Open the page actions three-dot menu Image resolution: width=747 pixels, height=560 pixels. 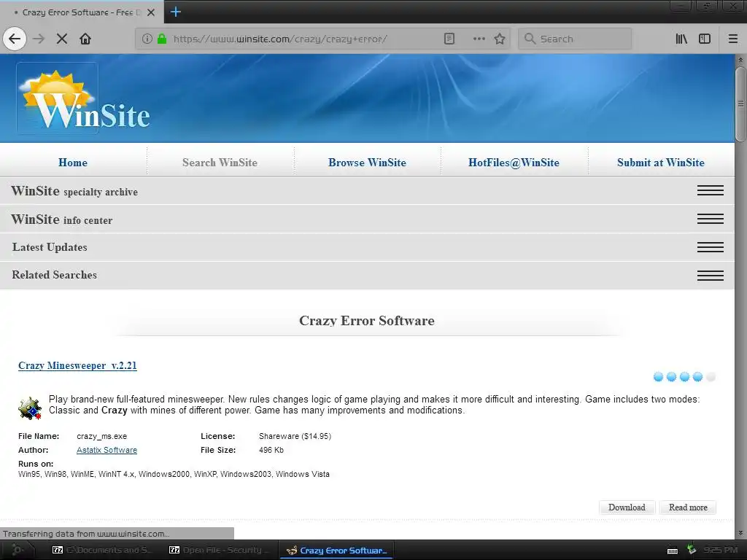point(479,39)
